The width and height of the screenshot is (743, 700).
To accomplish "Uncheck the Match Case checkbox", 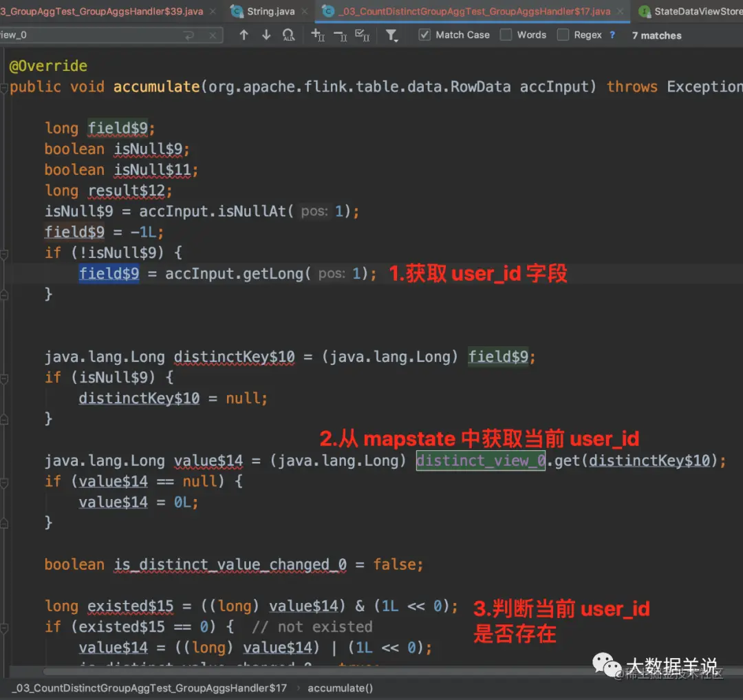I will (x=424, y=35).
